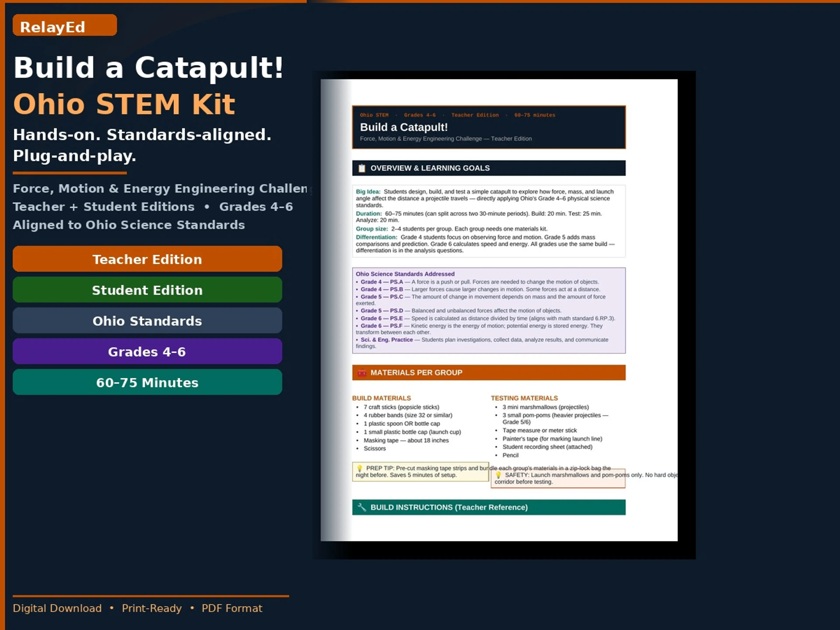The image size is (840, 630).
Task: Click the Digital Download footer text
Action: pyautogui.click(x=57, y=608)
